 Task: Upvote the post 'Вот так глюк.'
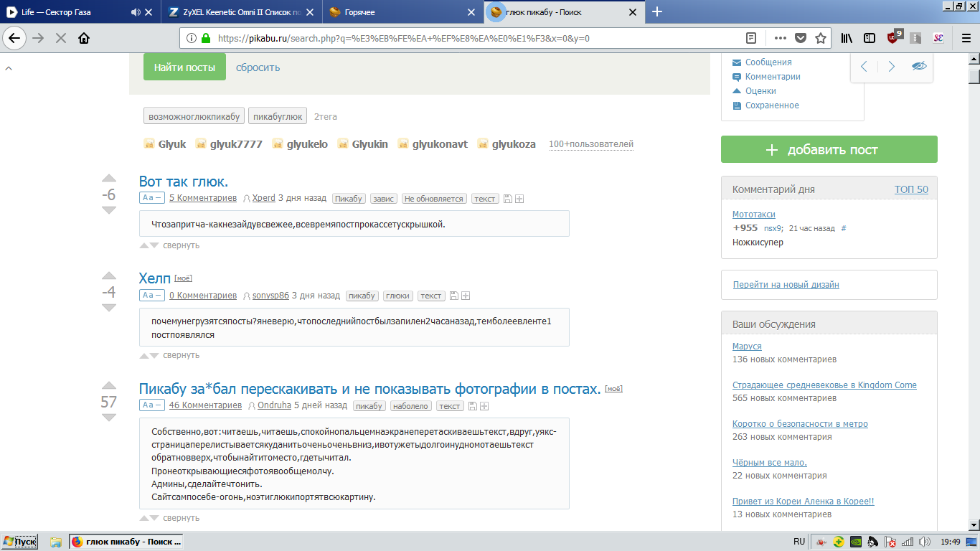108,179
